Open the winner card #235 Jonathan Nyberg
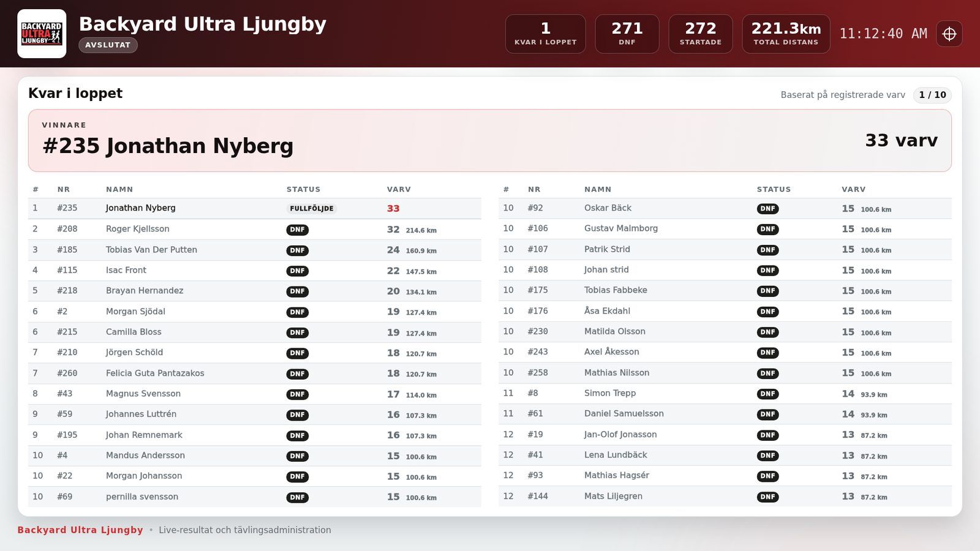The width and height of the screenshot is (980, 551). (x=490, y=141)
